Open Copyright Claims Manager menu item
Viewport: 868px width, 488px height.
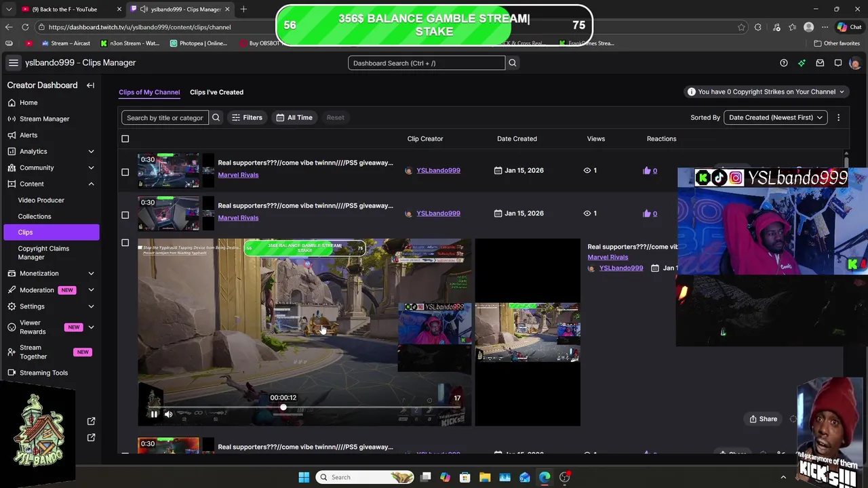[43, 253]
